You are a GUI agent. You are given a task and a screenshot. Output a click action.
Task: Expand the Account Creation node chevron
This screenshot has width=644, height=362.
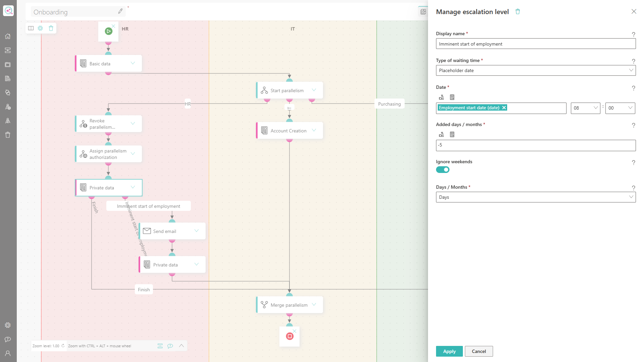(314, 130)
